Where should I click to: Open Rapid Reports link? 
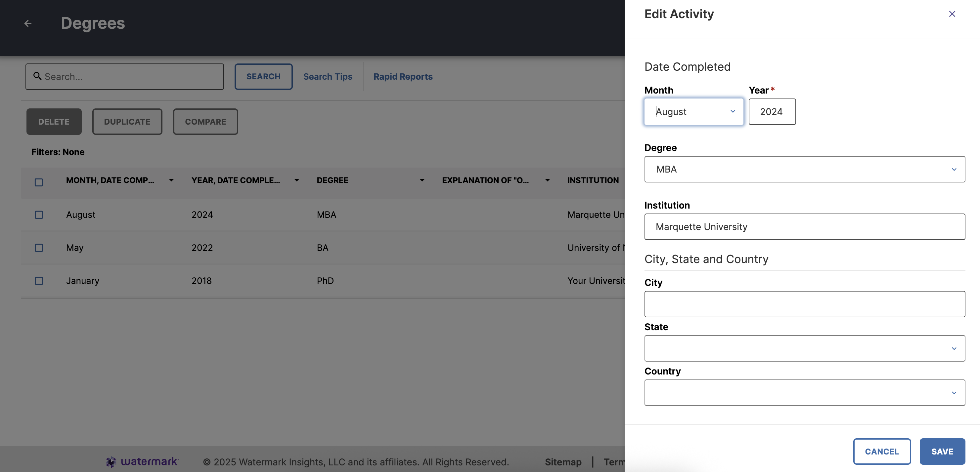pyautogui.click(x=403, y=77)
